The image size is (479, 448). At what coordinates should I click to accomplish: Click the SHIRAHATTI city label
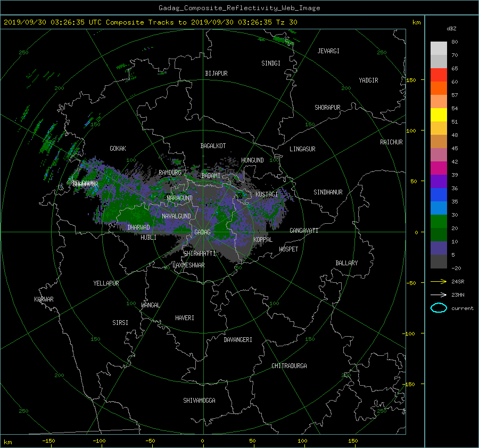coord(200,254)
